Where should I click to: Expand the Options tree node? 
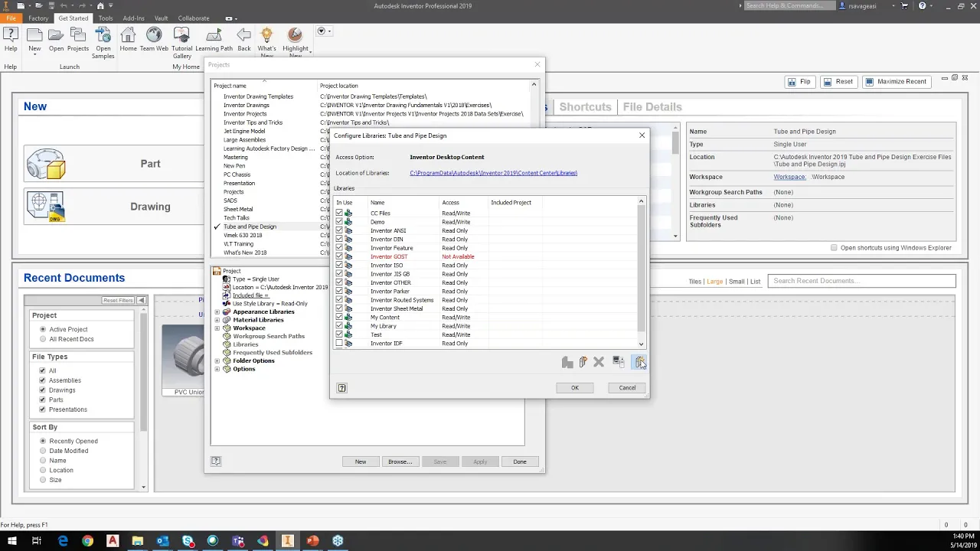pos(217,369)
